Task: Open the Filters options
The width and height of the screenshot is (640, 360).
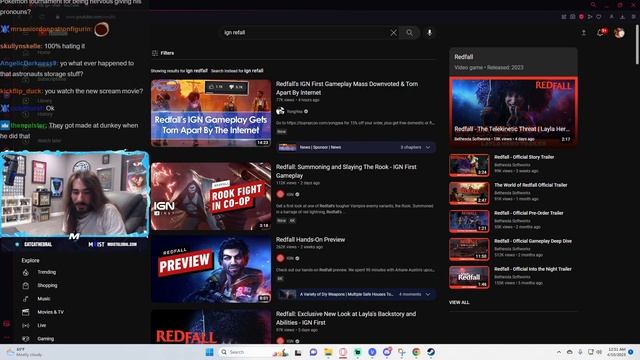Action: click(163, 53)
